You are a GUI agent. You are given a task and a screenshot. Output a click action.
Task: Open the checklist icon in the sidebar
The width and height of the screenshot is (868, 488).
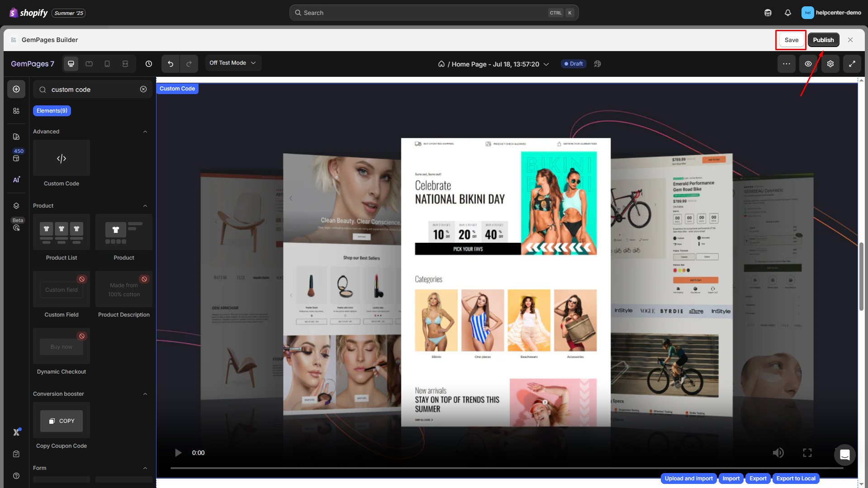(16, 454)
